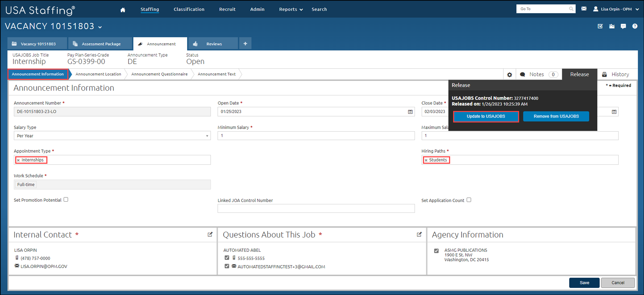Expand the Vacancy 10151803 title chevron
The width and height of the screenshot is (644, 295).
tap(100, 27)
